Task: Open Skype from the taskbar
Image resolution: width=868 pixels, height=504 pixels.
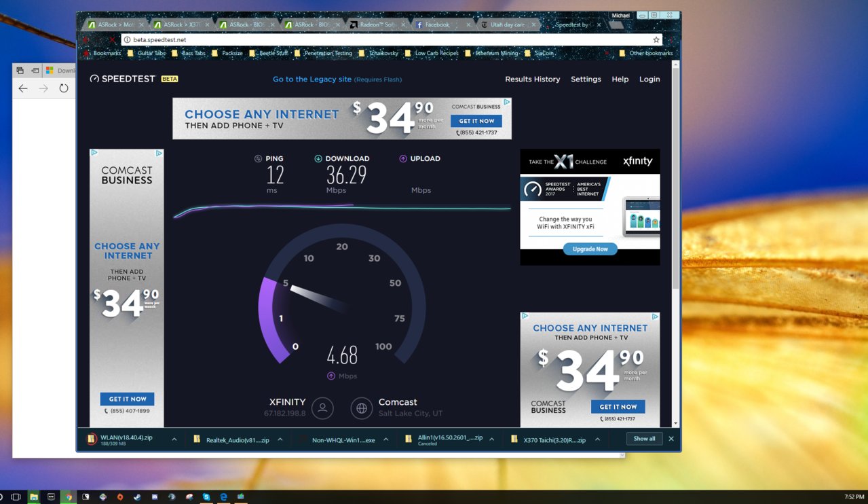Action: point(206,497)
